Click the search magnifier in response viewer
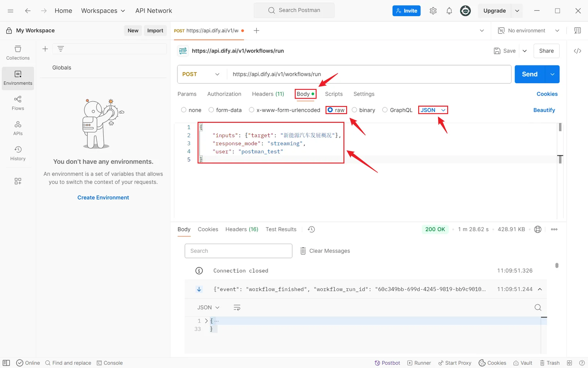 (x=538, y=307)
